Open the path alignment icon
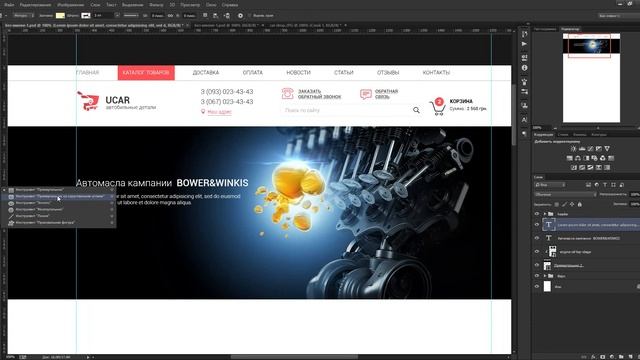Image resolution: width=640 pixels, height=360 pixels. coord(216,16)
